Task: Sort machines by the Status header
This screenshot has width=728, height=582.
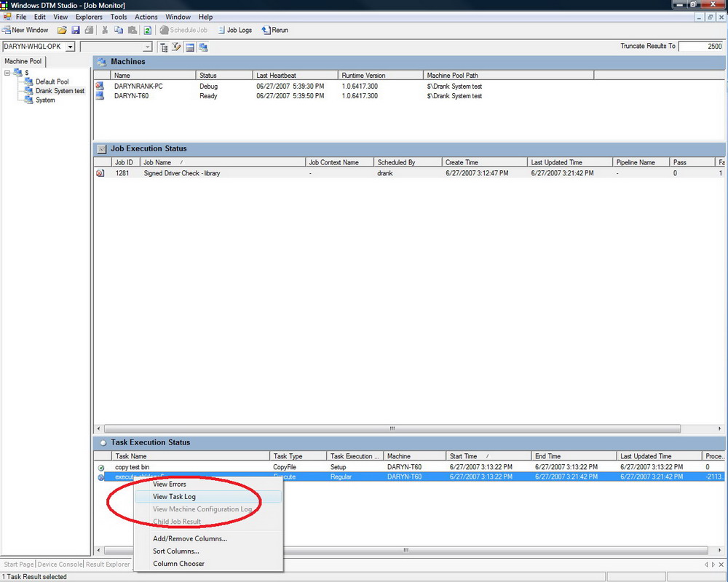Action: tap(224, 75)
